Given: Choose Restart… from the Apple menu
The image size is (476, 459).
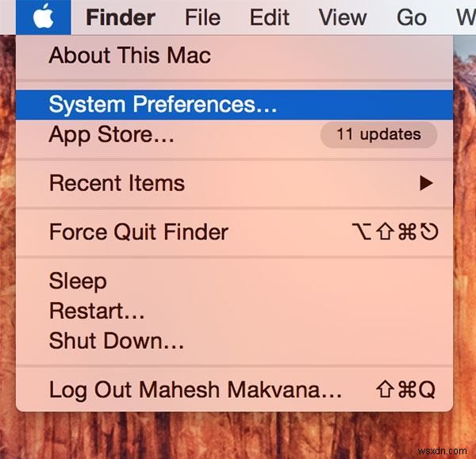Looking at the screenshot, I should [97, 312].
